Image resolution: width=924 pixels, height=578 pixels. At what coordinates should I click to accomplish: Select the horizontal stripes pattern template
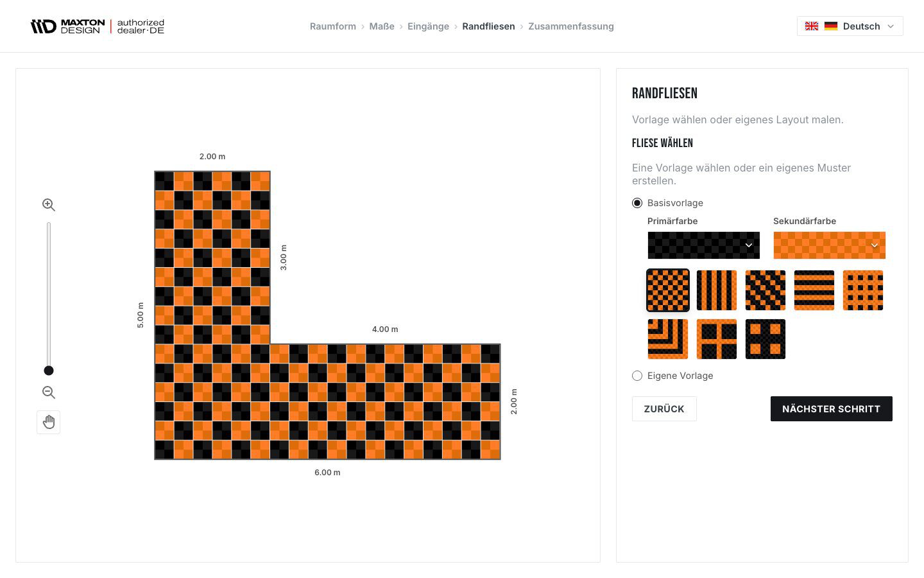point(814,290)
